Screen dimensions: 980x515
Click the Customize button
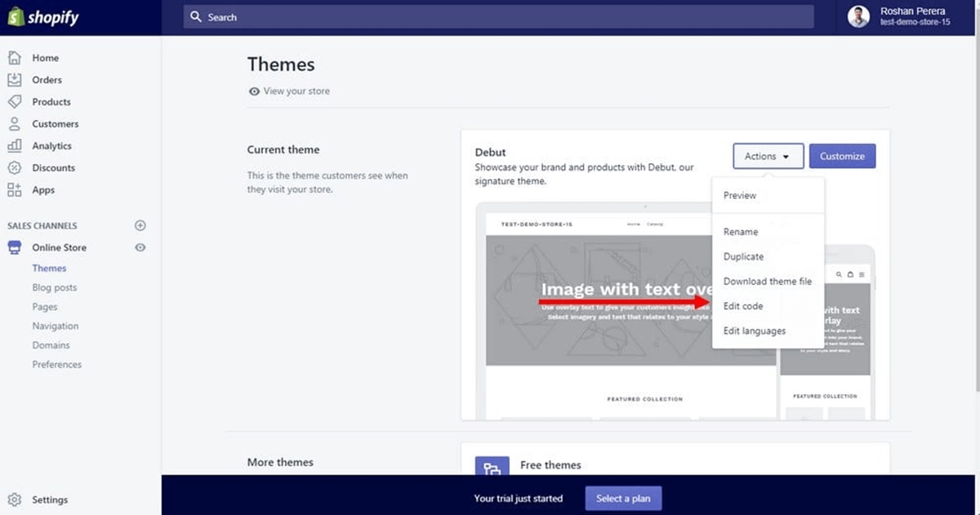842,156
